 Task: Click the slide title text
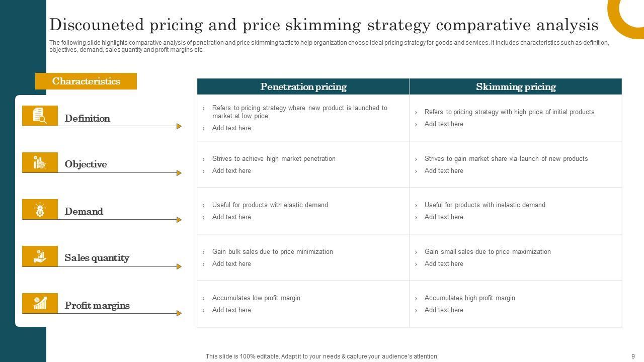click(x=324, y=25)
